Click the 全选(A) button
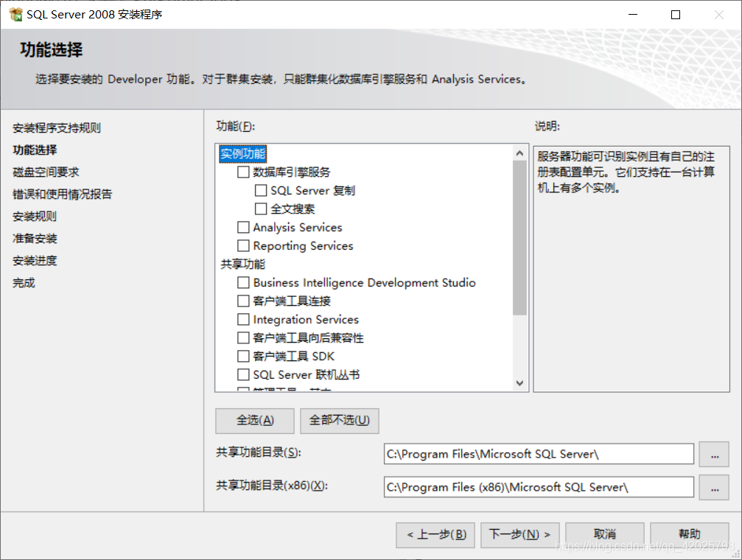742x560 pixels. coord(255,420)
